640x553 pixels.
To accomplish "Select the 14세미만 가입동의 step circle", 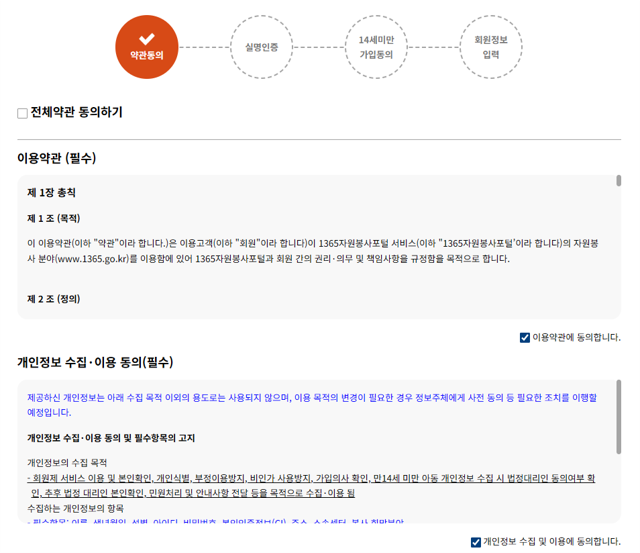I will (376, 46).
